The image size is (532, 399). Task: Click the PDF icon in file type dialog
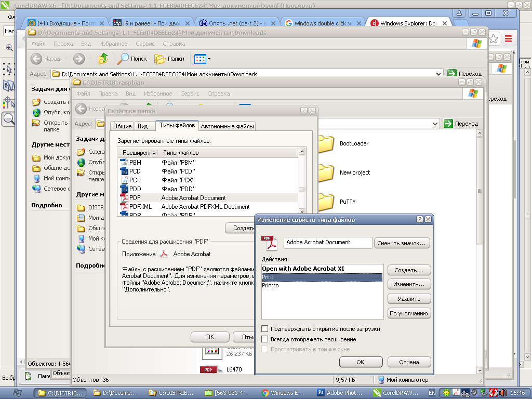tap(269, 243)
